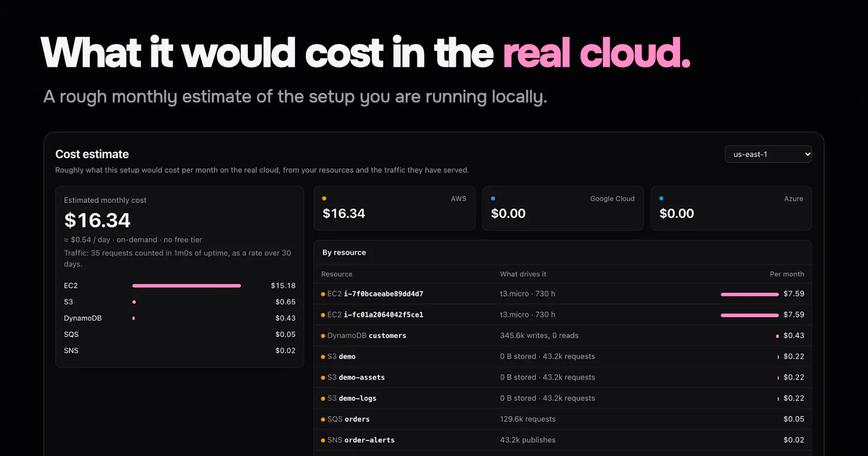This screenshot has height=456, width=868.
Task: Click the Resource column header
Action: coord(336,274)
